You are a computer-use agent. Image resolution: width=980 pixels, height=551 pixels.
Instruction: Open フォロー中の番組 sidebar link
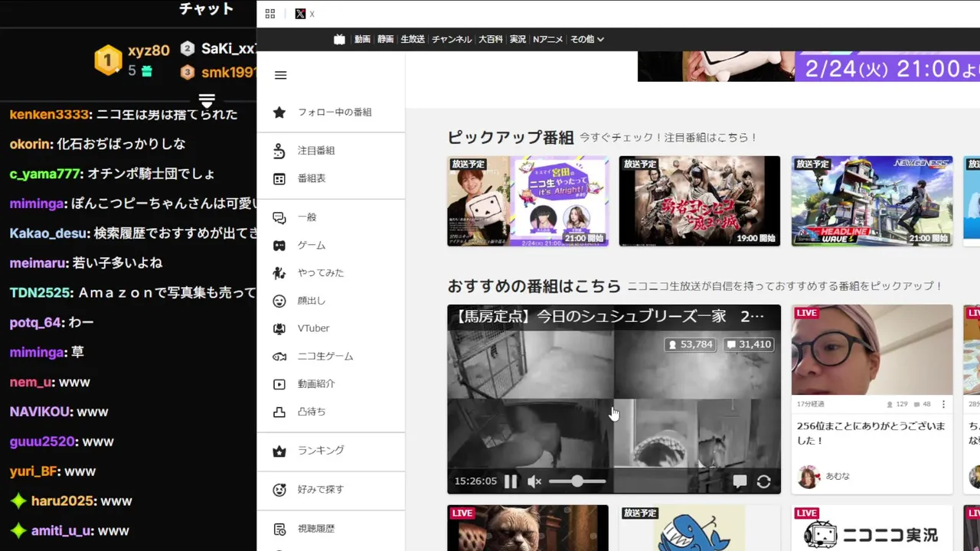[x=335, y=112]
